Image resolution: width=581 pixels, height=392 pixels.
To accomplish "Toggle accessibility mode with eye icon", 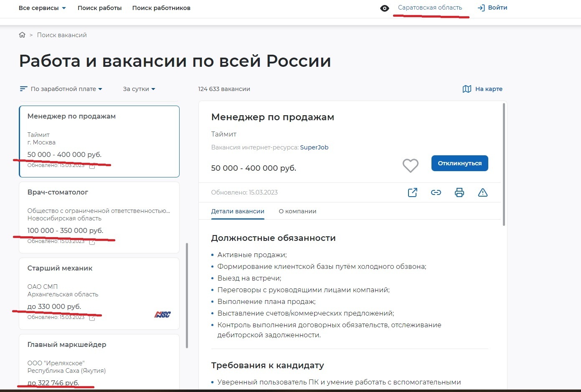I will (385, 8).
